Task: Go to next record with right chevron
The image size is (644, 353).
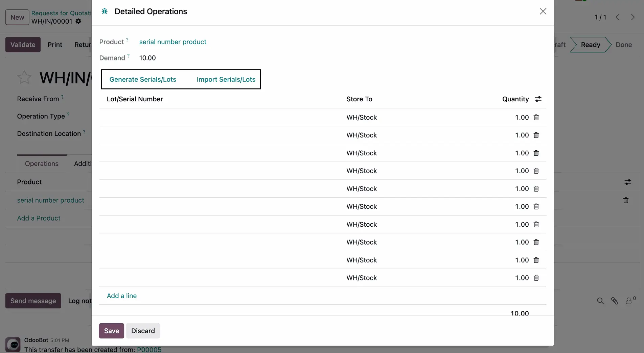Action: (632, 17)
